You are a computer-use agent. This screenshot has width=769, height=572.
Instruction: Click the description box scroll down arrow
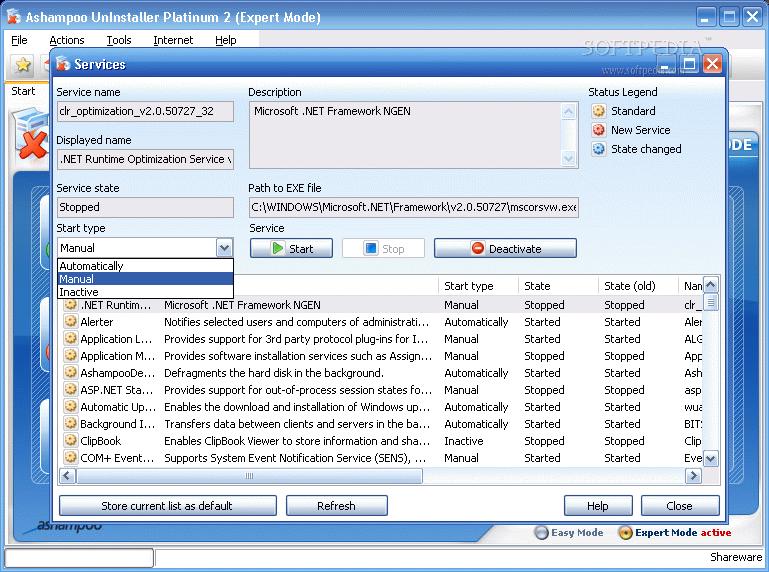coord(568,158)
